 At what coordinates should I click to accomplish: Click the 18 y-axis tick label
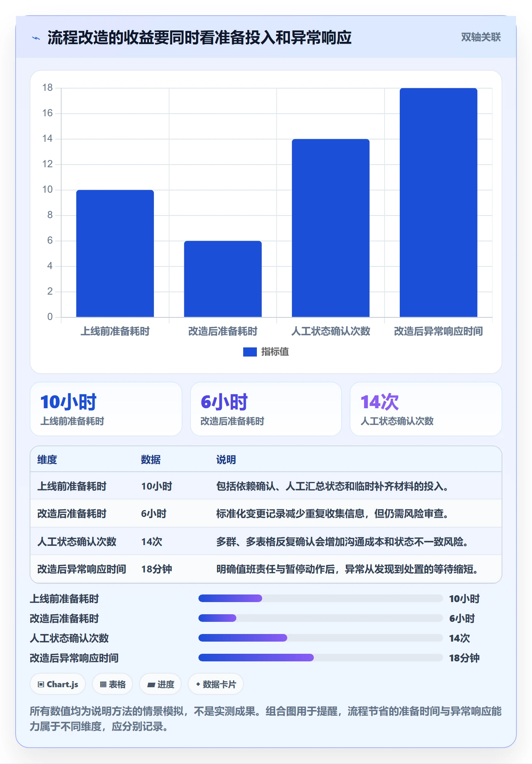[x=47, y=88]
